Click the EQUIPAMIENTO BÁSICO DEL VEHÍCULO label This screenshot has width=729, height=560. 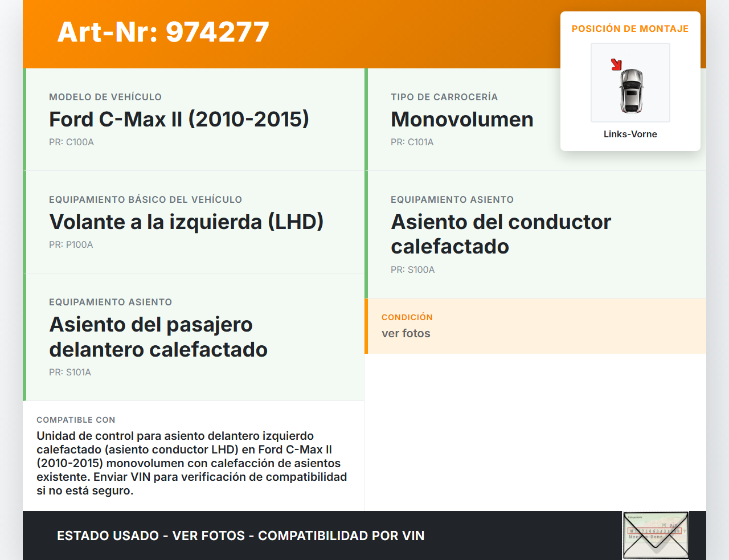coord(146,199)
